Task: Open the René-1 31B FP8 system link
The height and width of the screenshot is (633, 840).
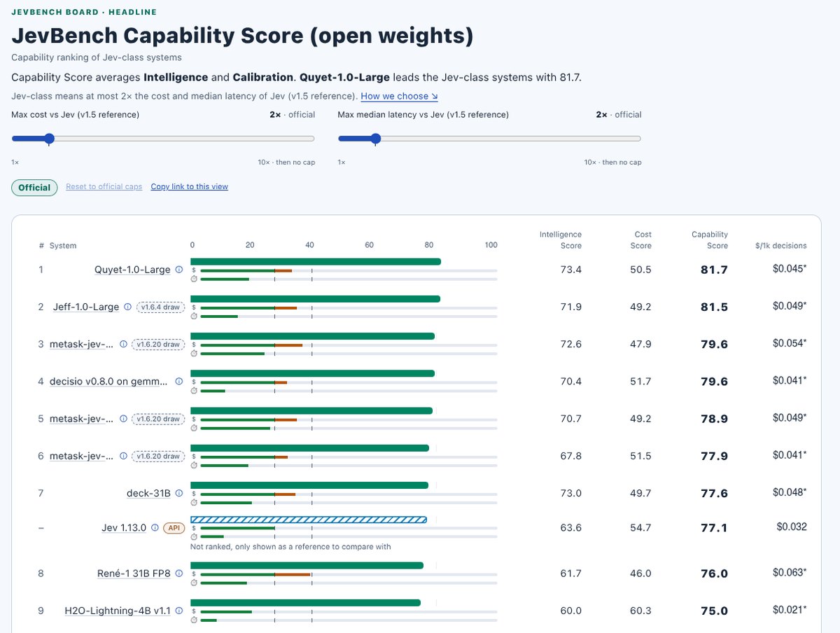Action: tap(134, 573)
